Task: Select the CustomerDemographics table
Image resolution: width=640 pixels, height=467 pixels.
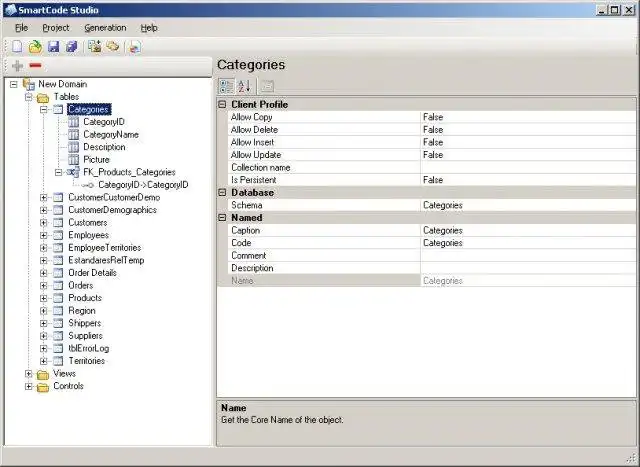Action: (112, 210)
